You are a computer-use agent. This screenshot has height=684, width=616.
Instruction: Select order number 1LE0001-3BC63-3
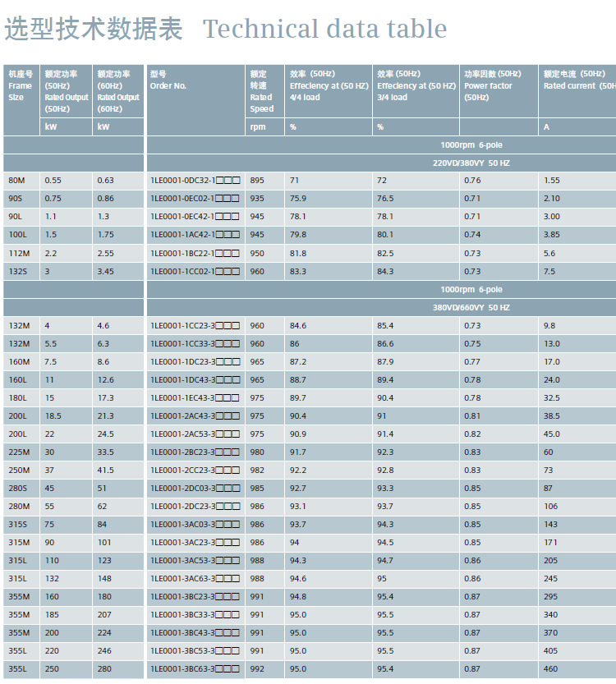(x=195, y=668)
